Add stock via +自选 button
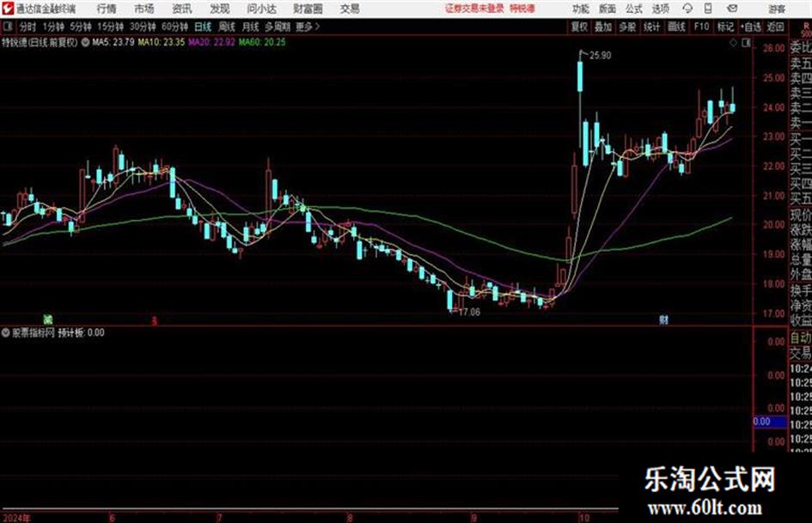The height and width of the screenshot is (523, 812). [x=750, y=27]
